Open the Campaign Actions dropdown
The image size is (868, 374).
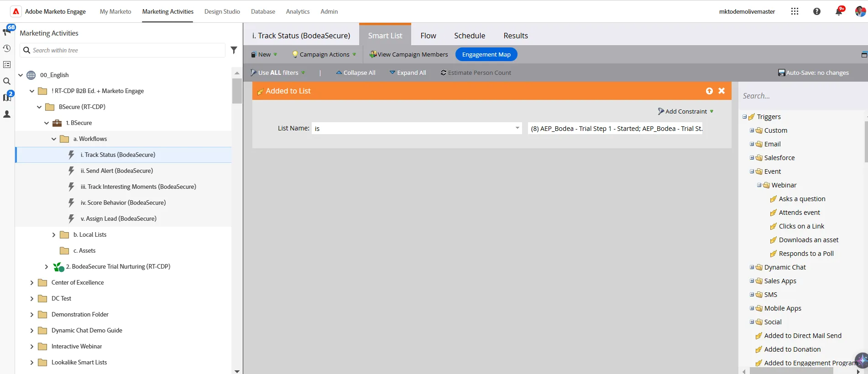coord(324,54)
